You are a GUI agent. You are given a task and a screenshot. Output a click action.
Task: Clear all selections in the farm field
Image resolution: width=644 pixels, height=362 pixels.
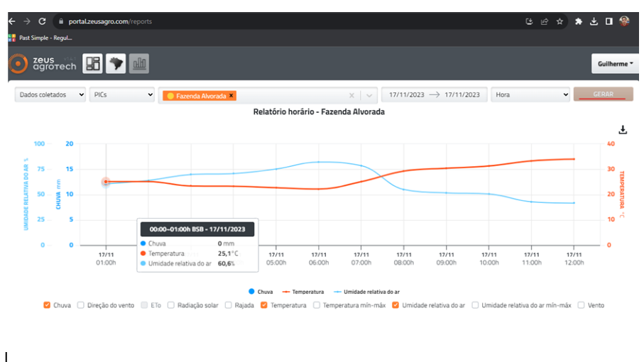351,95
